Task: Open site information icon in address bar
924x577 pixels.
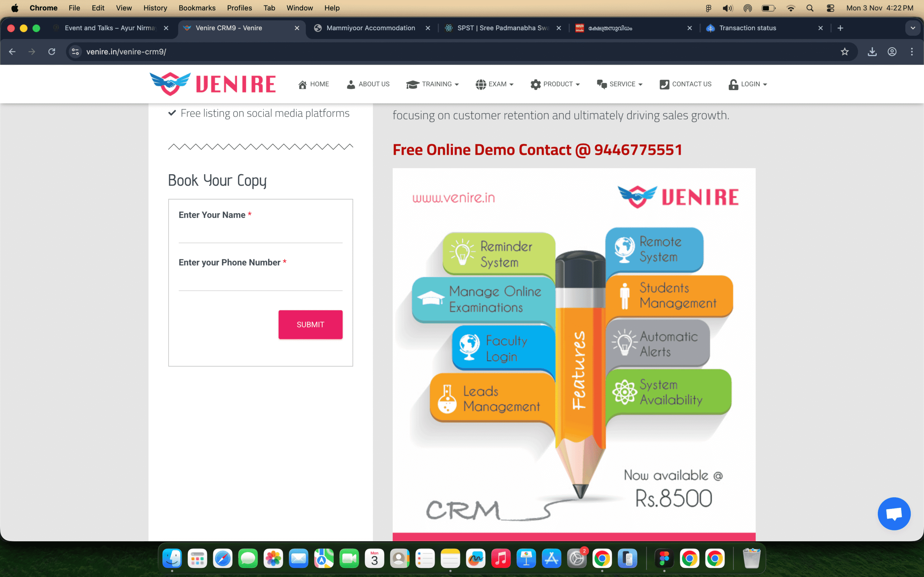Action: [75, 52]
